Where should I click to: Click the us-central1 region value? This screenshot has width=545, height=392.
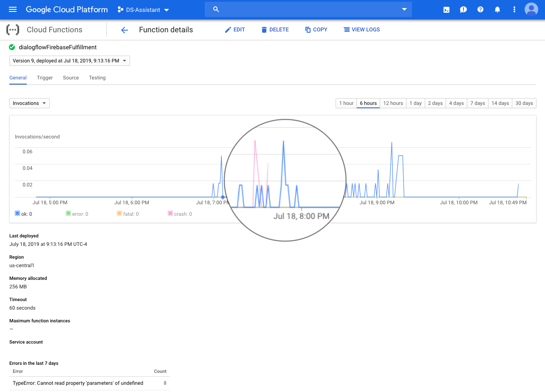22,265
